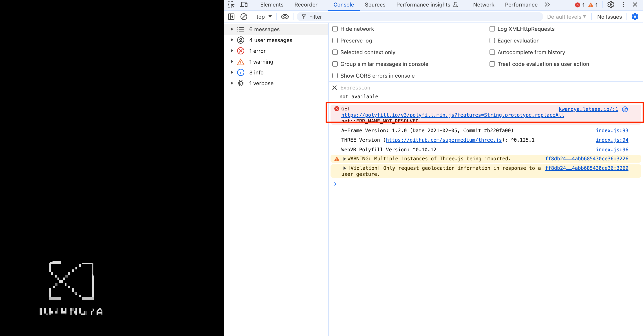Toggle the device toolbar icon
Viewport: 644px width, 336px height.
(244, 5)
